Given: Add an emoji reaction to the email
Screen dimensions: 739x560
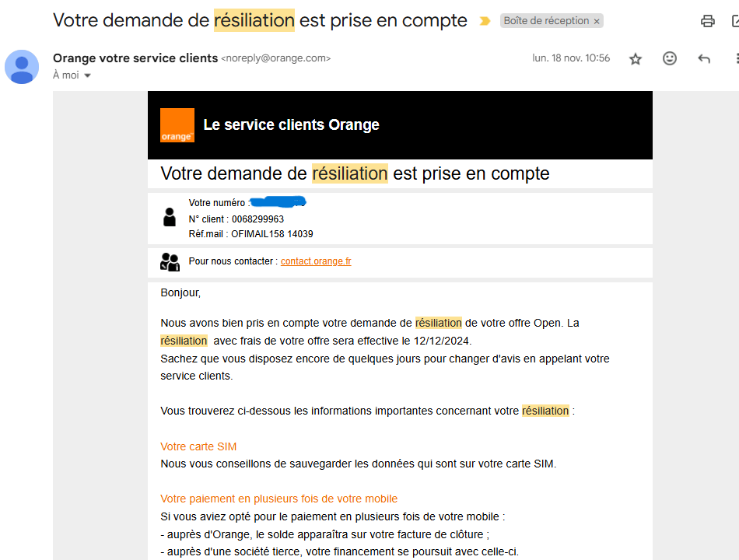Looking at the screenshot, I should [x=669, y=58].
